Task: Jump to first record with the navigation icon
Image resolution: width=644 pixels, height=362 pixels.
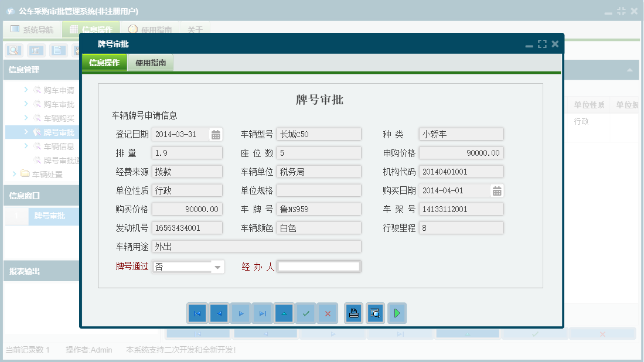Action: [197, 313]
